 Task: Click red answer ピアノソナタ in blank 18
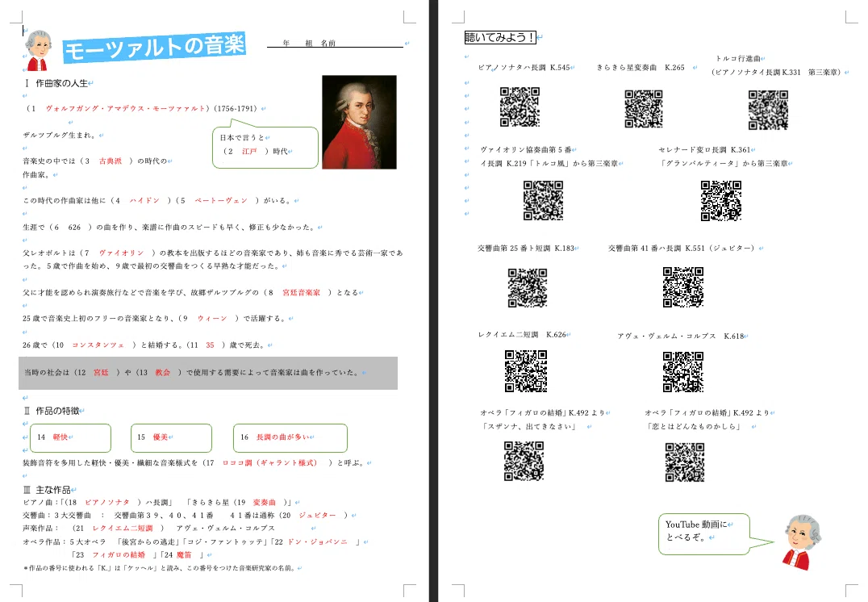(x=106, y=502)
